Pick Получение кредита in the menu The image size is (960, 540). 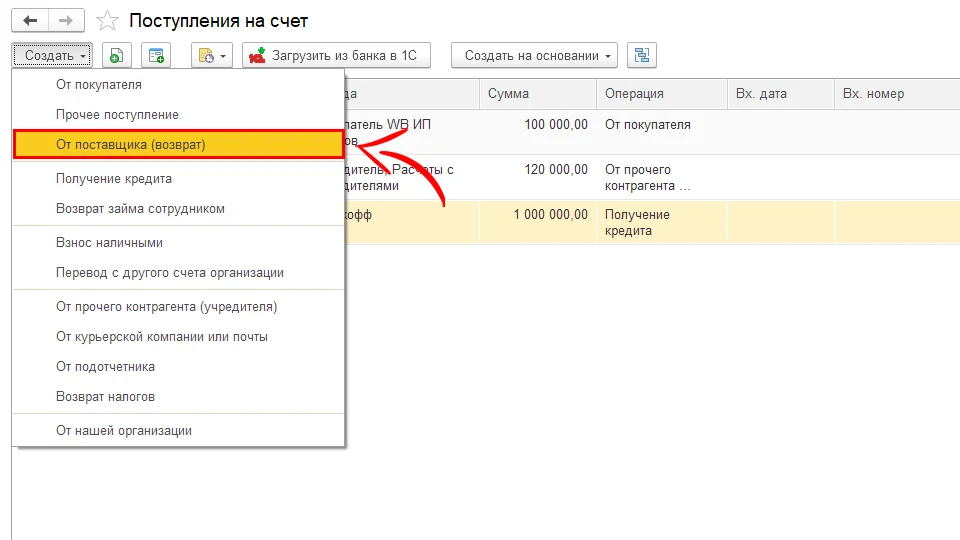pyautogui.click(x=114, y=179)
